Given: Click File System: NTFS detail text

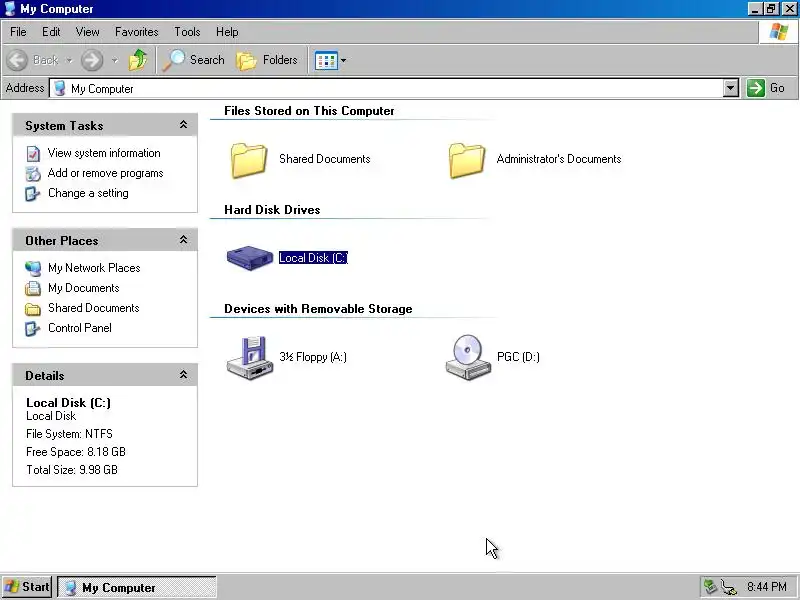Looking at the screenshot, I should coord(69,434).
